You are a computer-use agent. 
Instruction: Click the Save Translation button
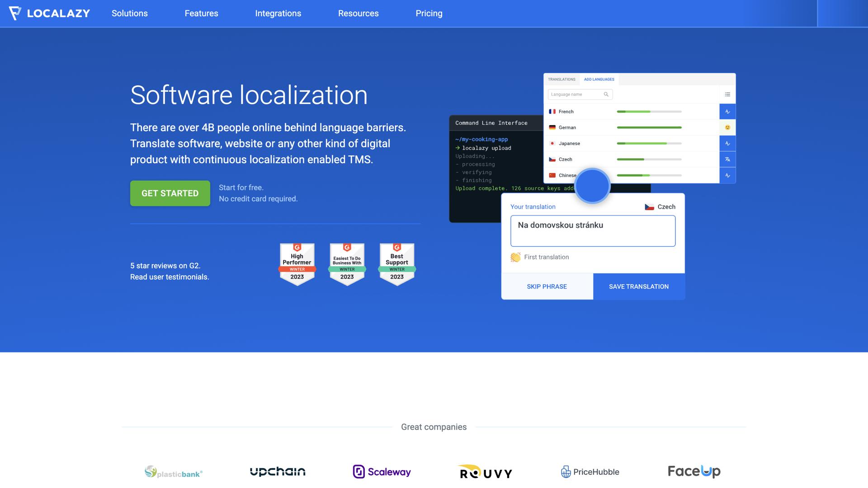638,286
